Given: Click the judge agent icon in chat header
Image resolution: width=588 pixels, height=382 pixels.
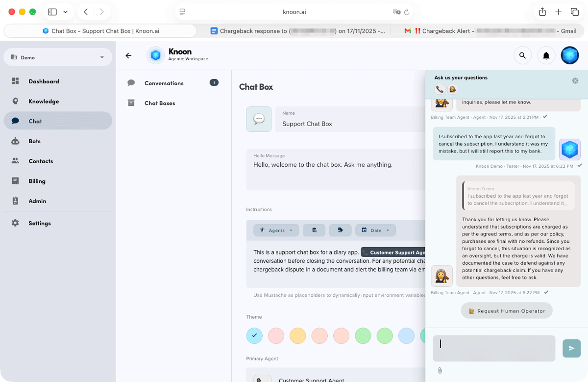Looking at the screenshot, I should [x=453, y=89].
